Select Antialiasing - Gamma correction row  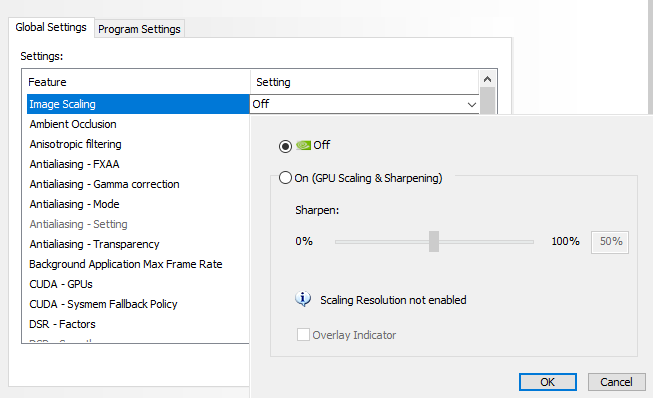(x=138, y=184)
